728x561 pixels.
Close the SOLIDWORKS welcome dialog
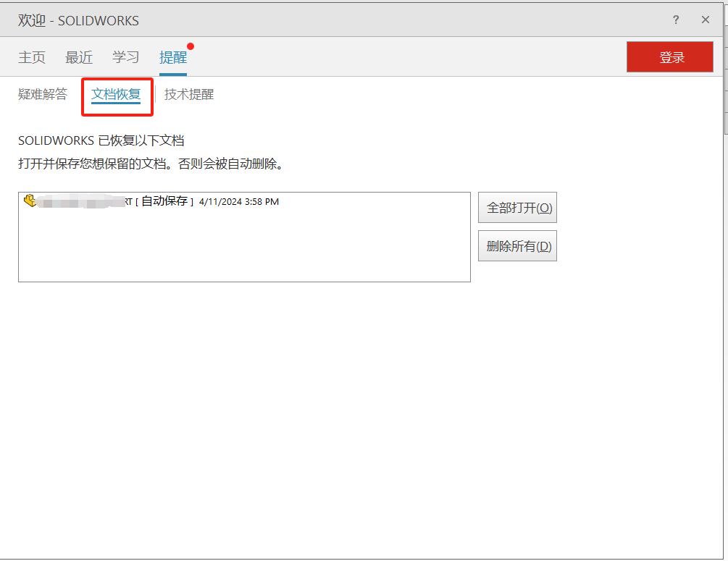[x=706, y=20]
